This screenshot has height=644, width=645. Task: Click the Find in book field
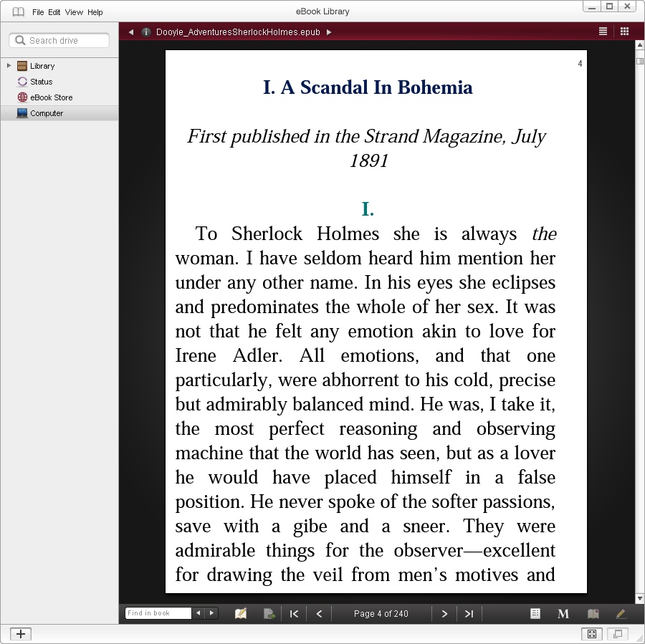point(158,613)
